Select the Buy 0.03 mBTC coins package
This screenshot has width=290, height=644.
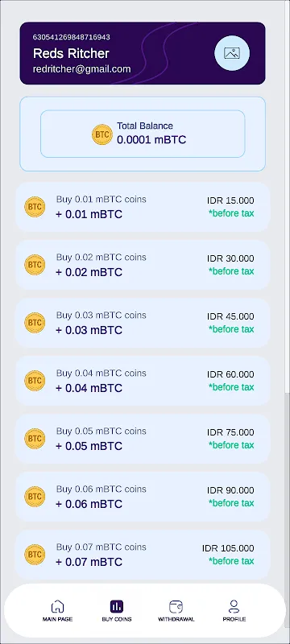pyautogui.click(x=143, y=323)
